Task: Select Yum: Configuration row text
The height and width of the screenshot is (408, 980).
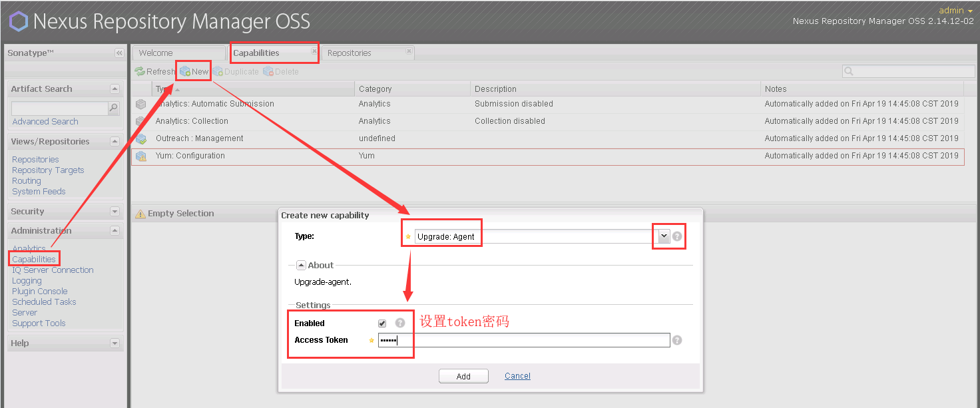Action: coord(190,156)
